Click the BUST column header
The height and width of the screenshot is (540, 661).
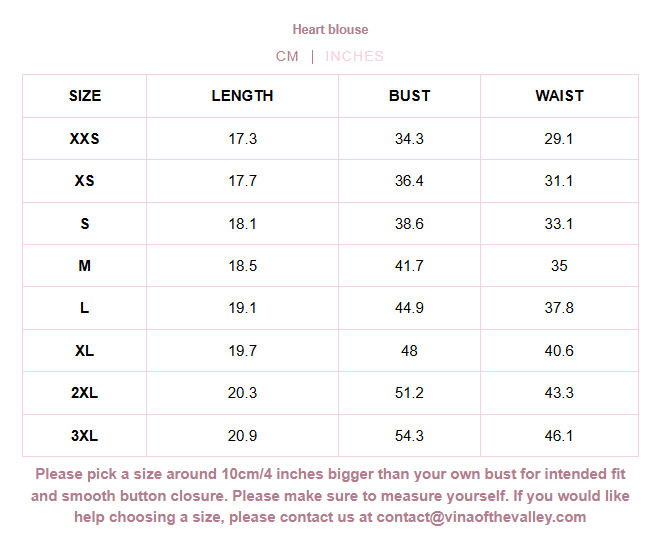click(x=409, y=96)
